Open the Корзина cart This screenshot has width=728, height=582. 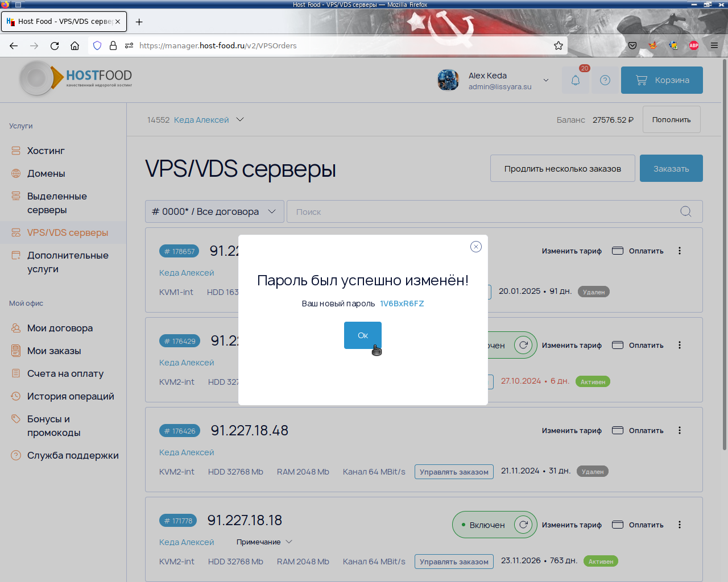[662, 80]
